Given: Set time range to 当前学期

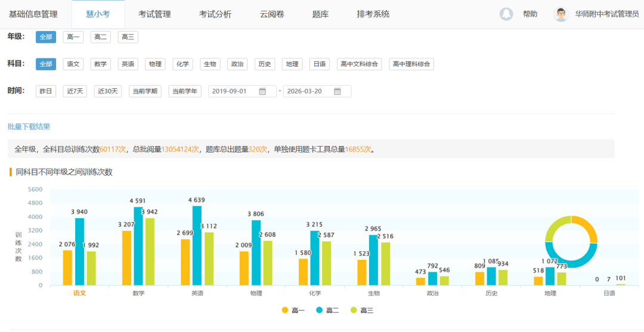Looking at the screenshot, I should pos(145,91).
